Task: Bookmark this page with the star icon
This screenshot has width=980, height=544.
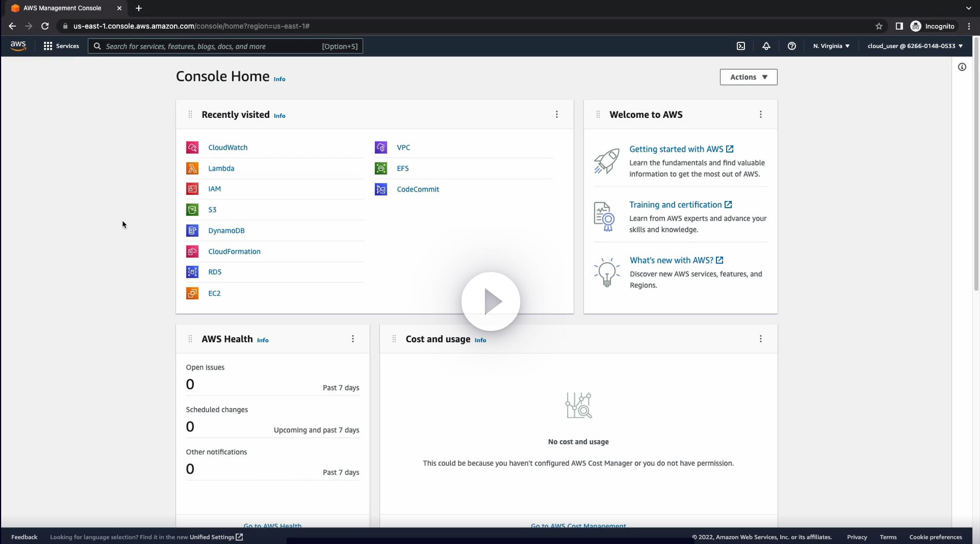Action: point(879,26)
